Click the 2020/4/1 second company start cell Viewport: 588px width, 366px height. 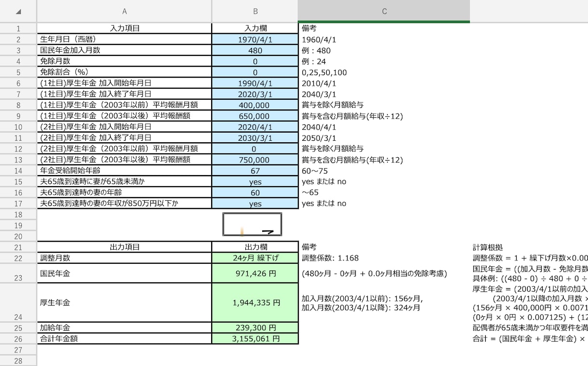(255, 127)
